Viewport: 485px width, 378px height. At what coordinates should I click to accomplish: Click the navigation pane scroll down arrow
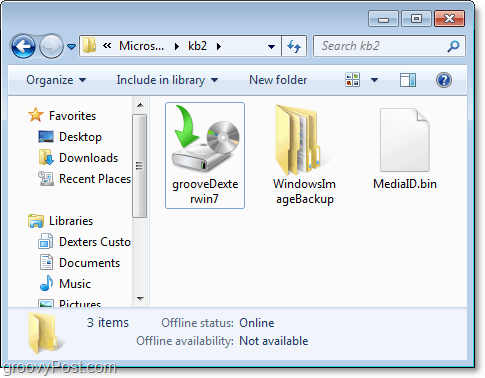[140, 298]
